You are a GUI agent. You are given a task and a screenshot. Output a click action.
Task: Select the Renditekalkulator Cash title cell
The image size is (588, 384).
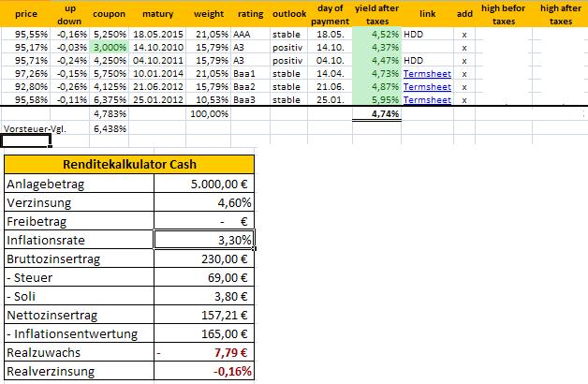point(127,165)
